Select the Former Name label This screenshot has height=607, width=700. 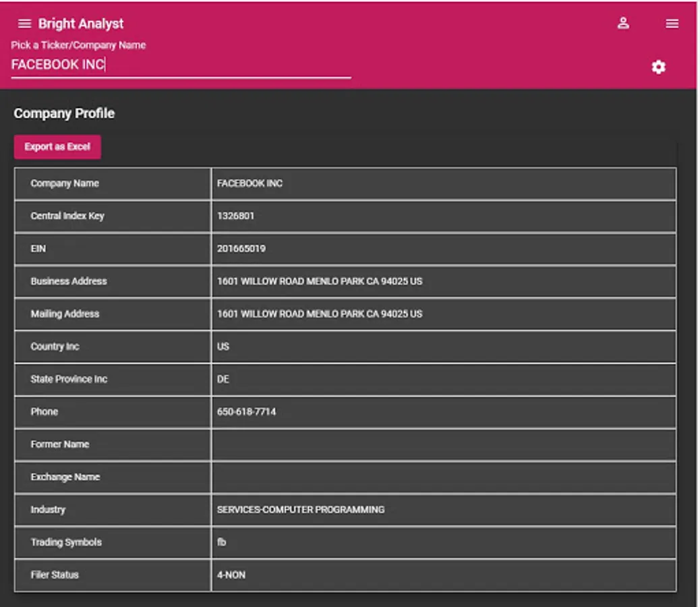(60, 444)
